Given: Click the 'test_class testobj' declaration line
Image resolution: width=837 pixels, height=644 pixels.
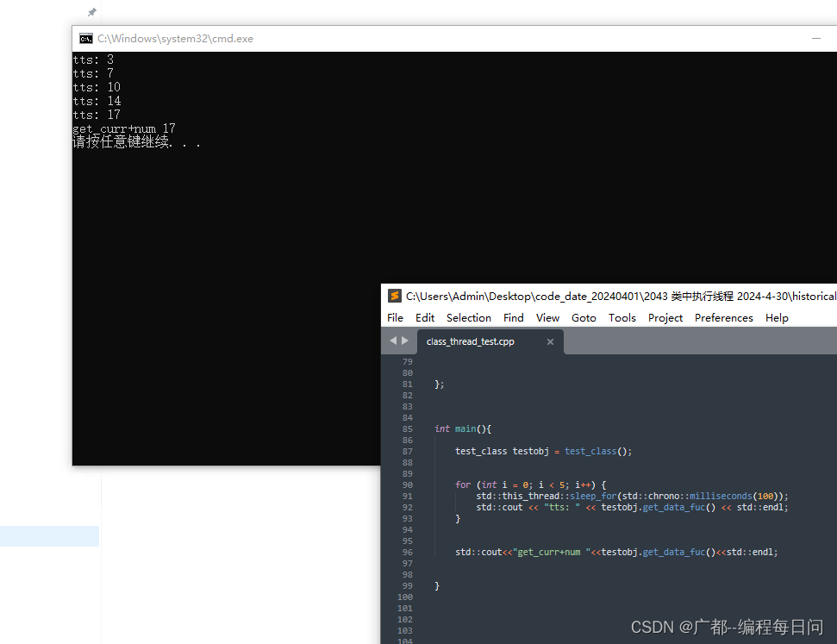Looking at the screenshot, I should [543, 451].
